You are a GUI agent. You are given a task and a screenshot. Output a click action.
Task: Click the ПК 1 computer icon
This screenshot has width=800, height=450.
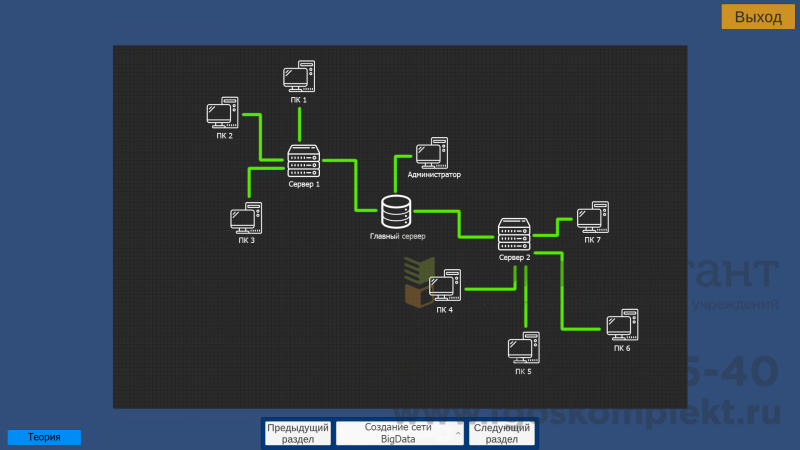click(x=299, y=77)
